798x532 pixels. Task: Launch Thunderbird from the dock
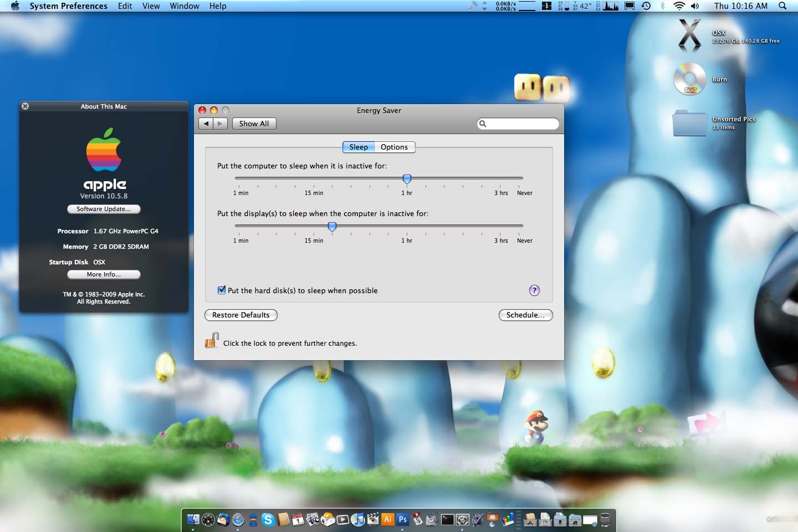click(223, 519)
